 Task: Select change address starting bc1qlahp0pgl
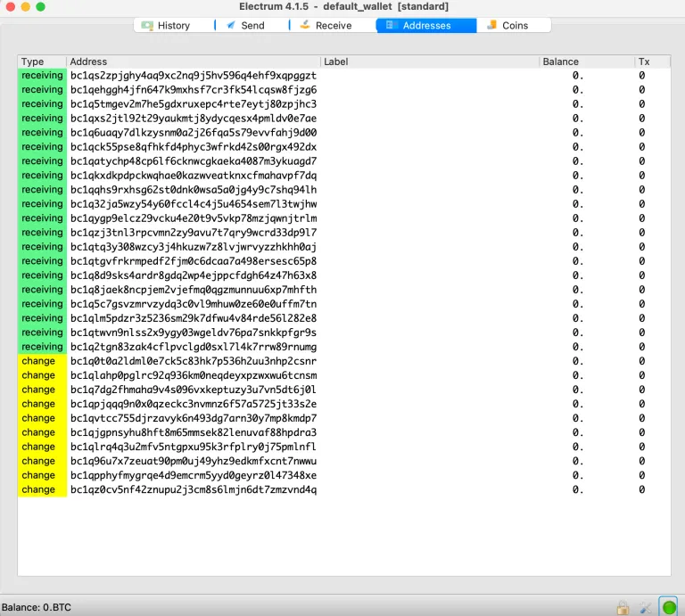pyautogui.click(x=194, y=375)
